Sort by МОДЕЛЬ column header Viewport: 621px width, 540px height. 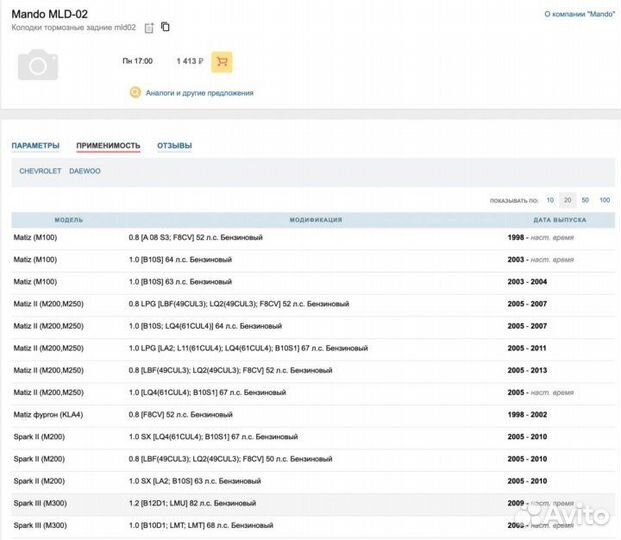coord(69,219)
